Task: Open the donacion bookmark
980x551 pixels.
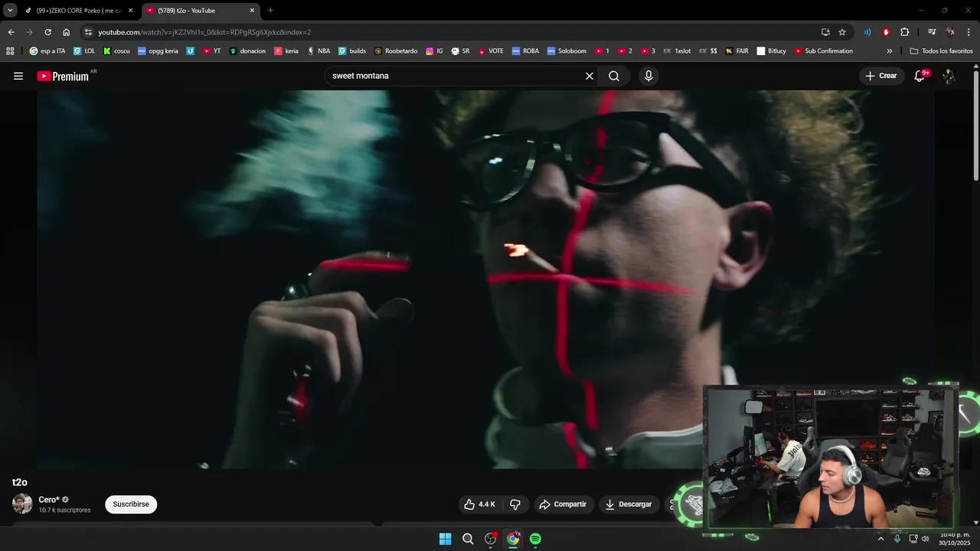Action: pos(247,51)
